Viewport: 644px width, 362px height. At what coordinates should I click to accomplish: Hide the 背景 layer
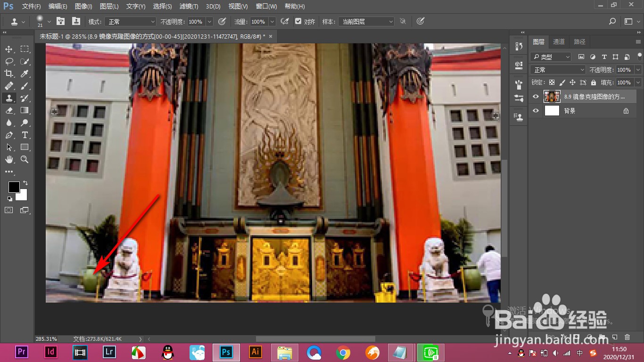click(x=536, y=111)
